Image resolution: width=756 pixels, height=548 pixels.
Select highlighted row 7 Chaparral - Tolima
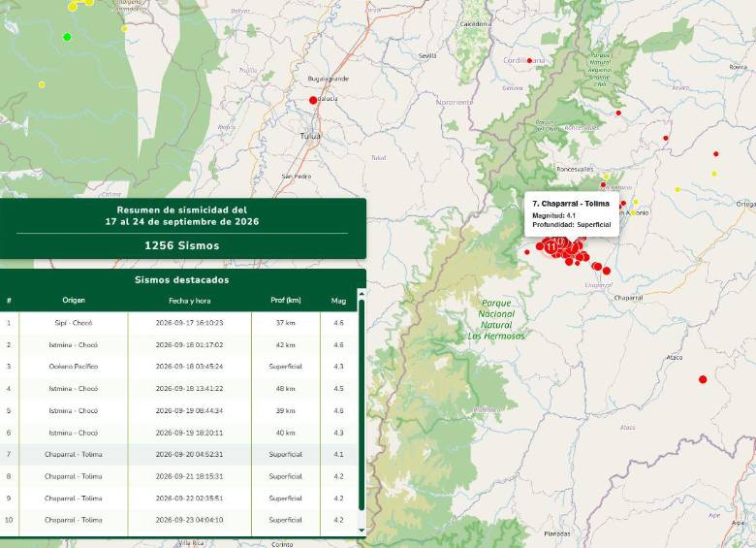click(178, 455)
